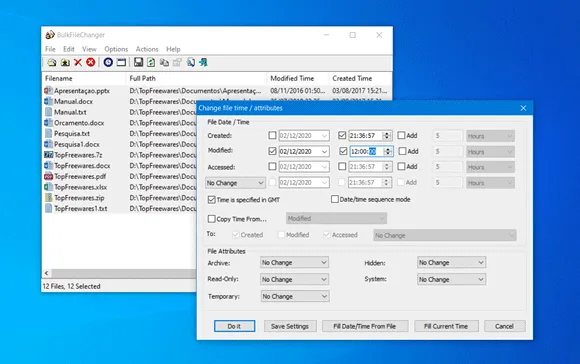Click the Save Settings button

[290, 326]
